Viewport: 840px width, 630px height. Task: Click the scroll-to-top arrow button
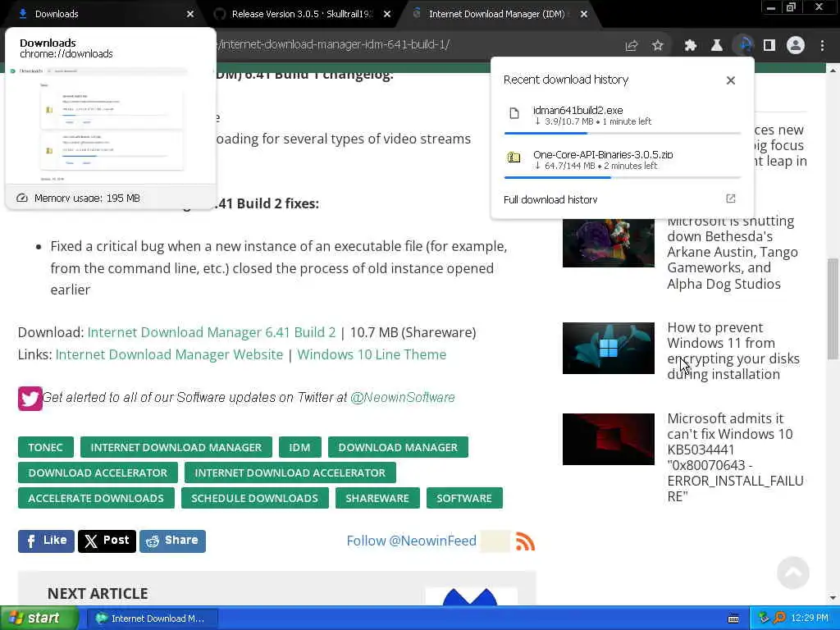(793, 573)
